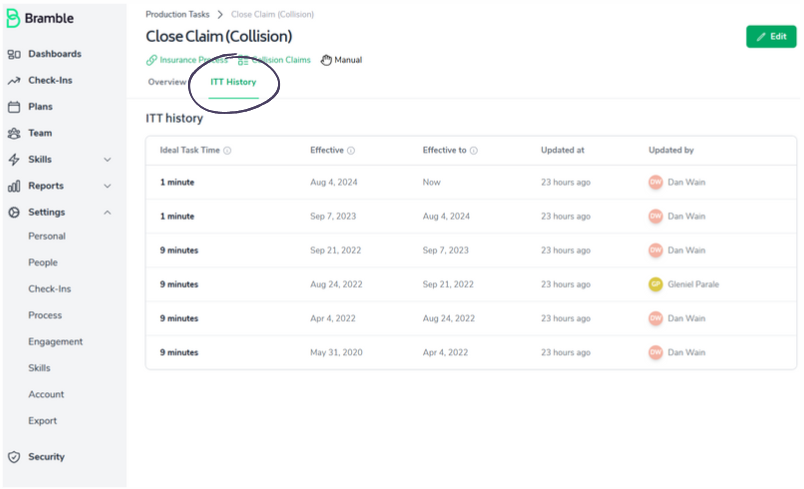Open the Insurance Process link

(x=191, y=60)
